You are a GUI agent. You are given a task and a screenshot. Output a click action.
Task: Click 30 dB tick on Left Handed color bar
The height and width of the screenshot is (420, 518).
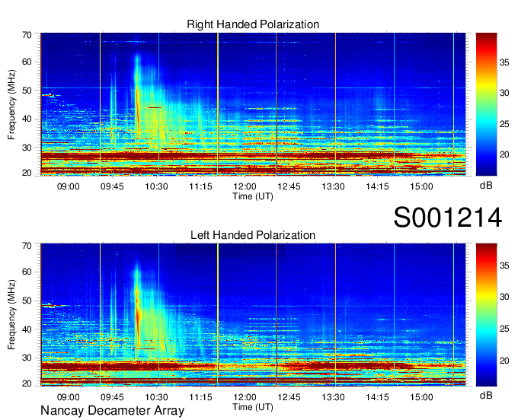click(504, 297)
